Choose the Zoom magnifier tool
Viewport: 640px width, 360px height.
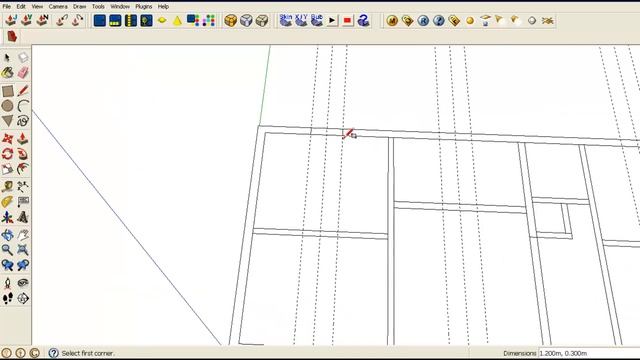[7, 250]
